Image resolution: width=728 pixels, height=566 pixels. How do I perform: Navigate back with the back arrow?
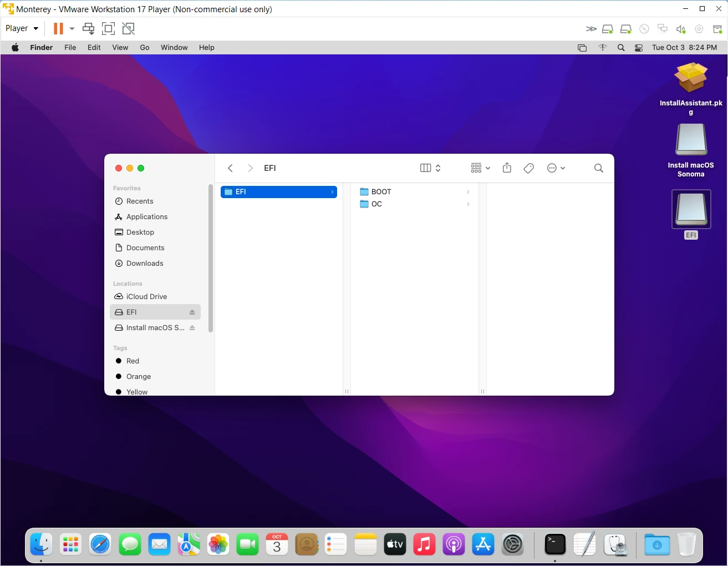[x=230, y=168]
